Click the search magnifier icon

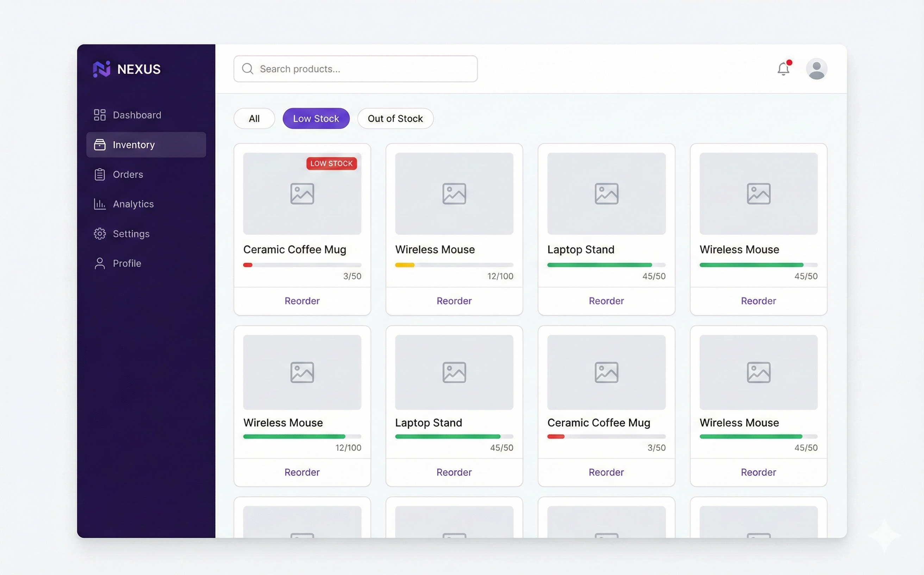pyautogui.click(x=248, y=69)
